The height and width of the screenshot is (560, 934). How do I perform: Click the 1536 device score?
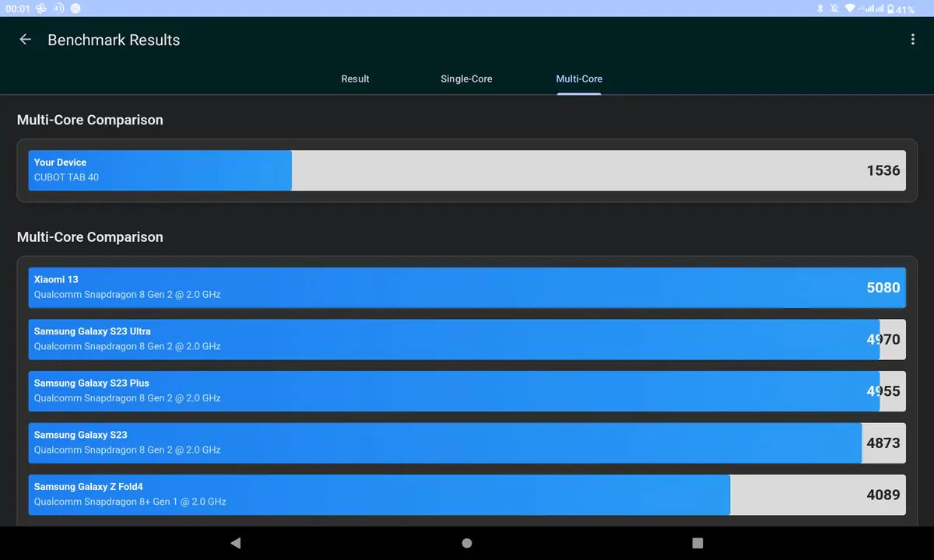point(883,170)
